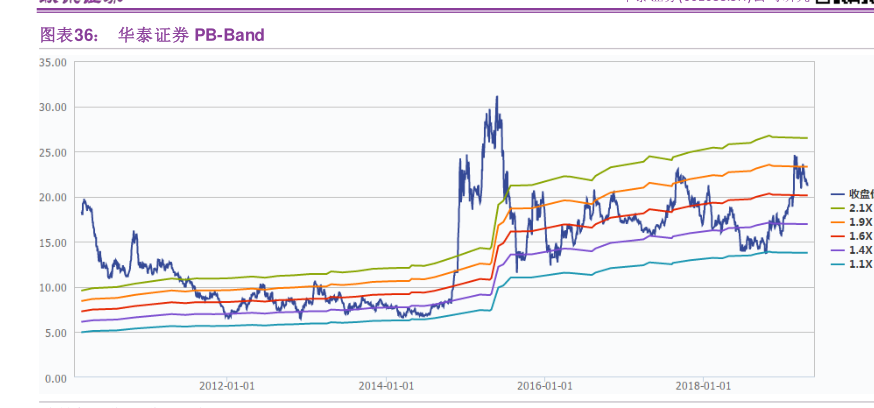Screen dimensions: 874x408
Task: Click the orange 1.9X legend line marker
Action: [x=837, y=221]
